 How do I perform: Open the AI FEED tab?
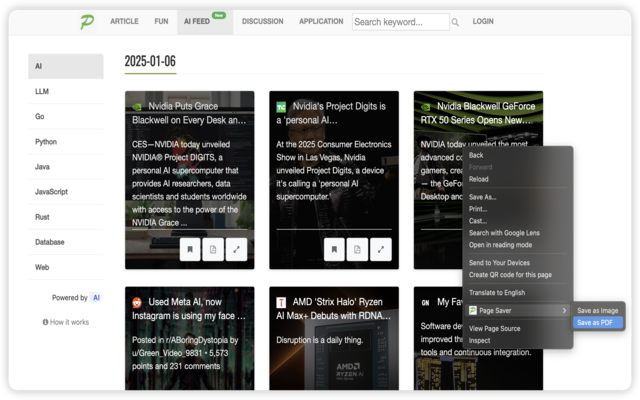pos(197,21)
